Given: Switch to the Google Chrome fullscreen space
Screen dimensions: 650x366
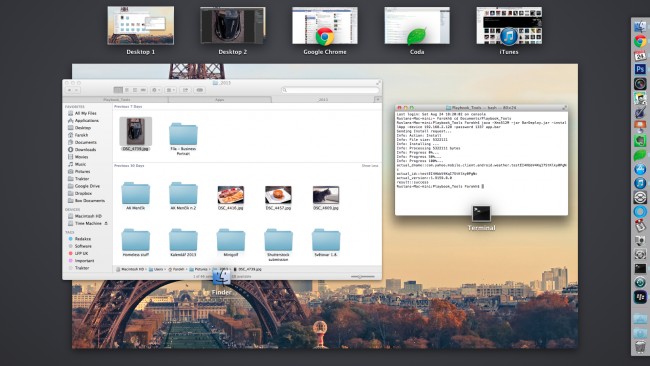Looking at the screenshot, I should pyautogui.click(x=325, y=26).
